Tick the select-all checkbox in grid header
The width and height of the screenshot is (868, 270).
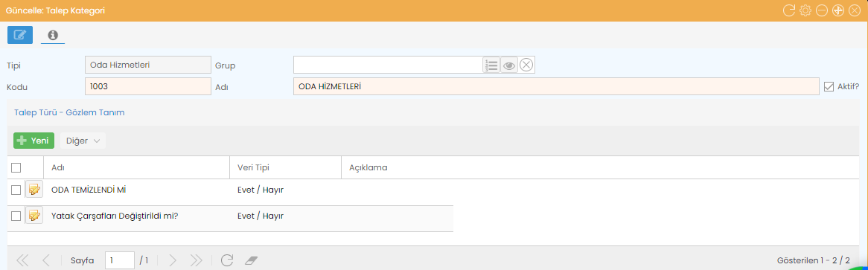[x=16, y=167]
